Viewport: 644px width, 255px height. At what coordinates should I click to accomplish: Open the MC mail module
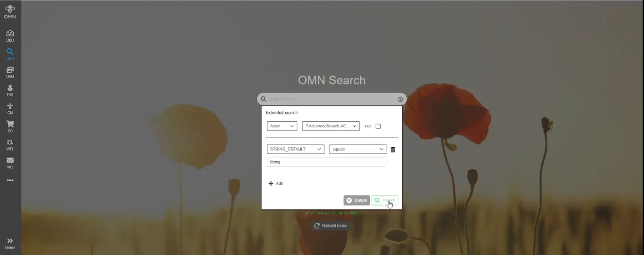(x=10, y=163)
